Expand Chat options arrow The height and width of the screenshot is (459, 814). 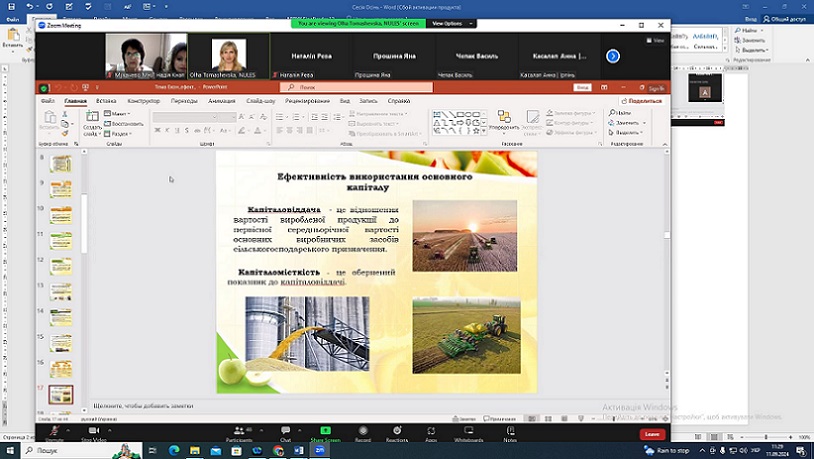click(x=300, y=430)
